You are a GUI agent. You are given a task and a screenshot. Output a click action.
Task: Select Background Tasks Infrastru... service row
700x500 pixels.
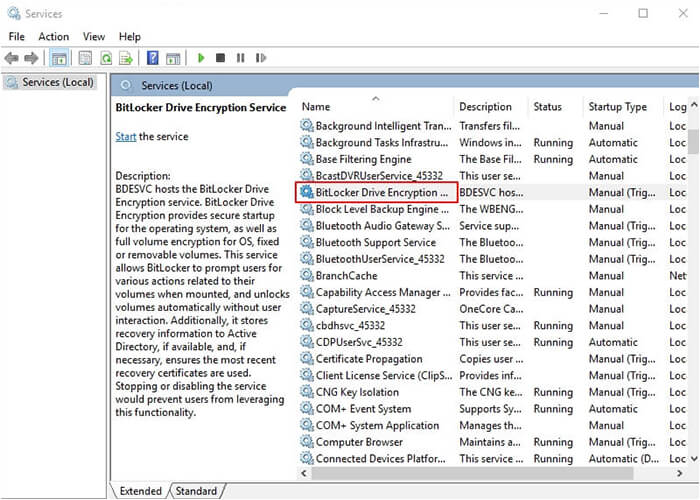point(493,142)
